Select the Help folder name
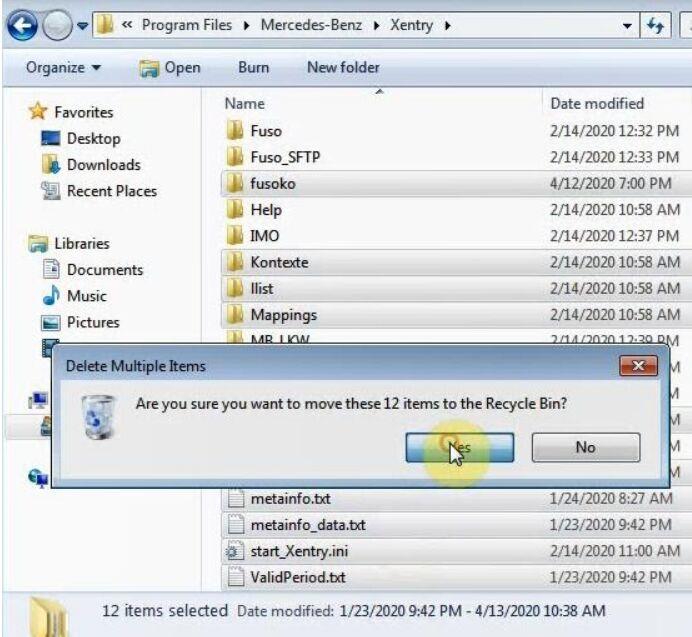 point(266,210)
